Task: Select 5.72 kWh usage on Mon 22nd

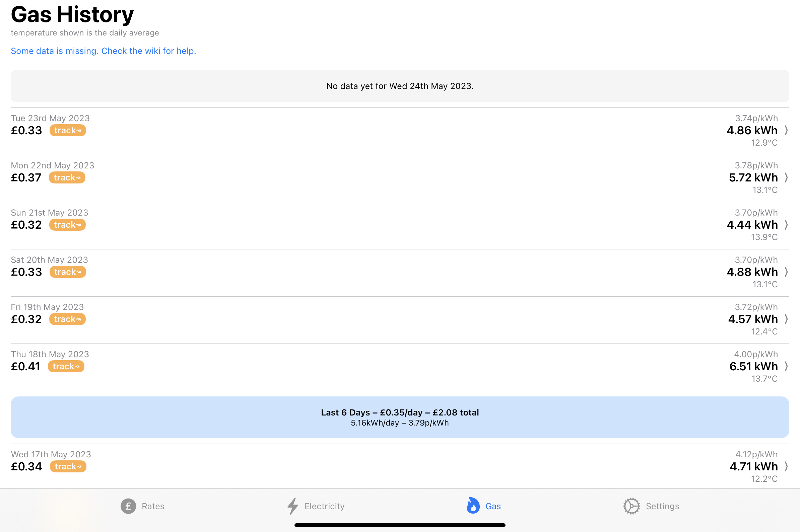Action: pos(753,177)
